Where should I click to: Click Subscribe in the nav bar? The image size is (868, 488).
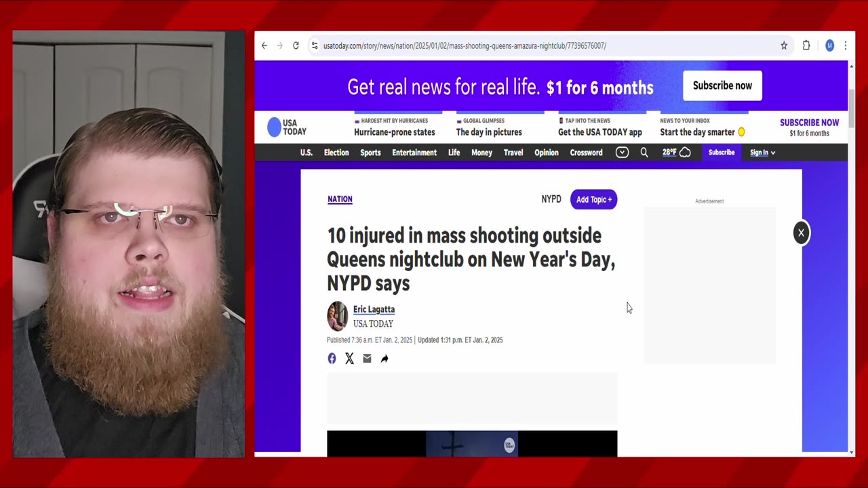[x=722, y=152]
